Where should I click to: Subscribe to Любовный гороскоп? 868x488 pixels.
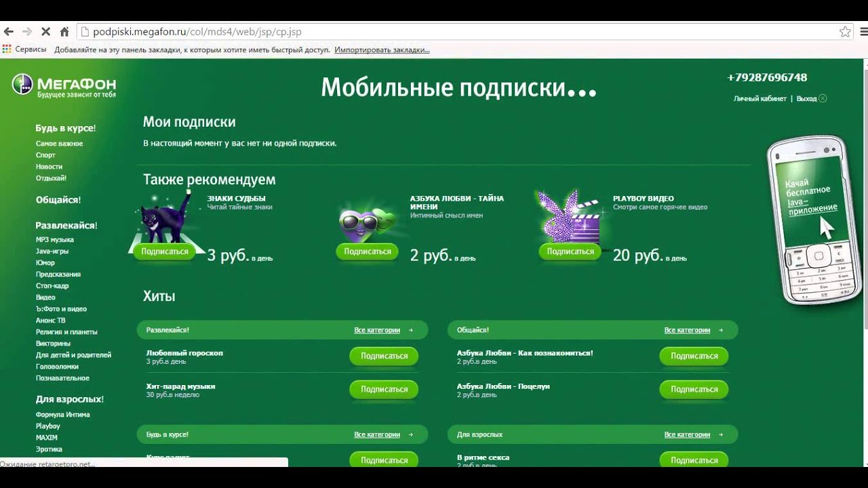384,356
